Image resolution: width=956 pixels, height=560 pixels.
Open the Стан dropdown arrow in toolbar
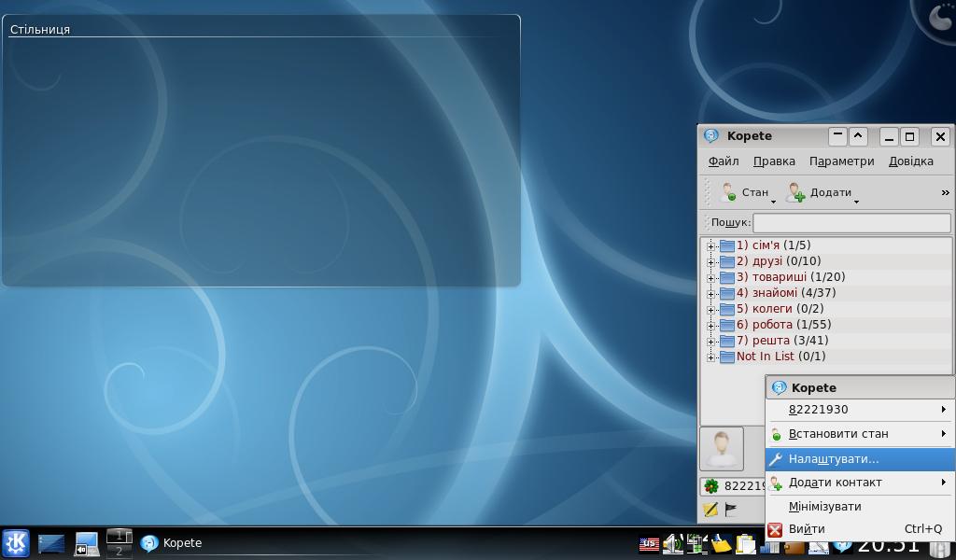pyautogui.click(x=773, y=202)
